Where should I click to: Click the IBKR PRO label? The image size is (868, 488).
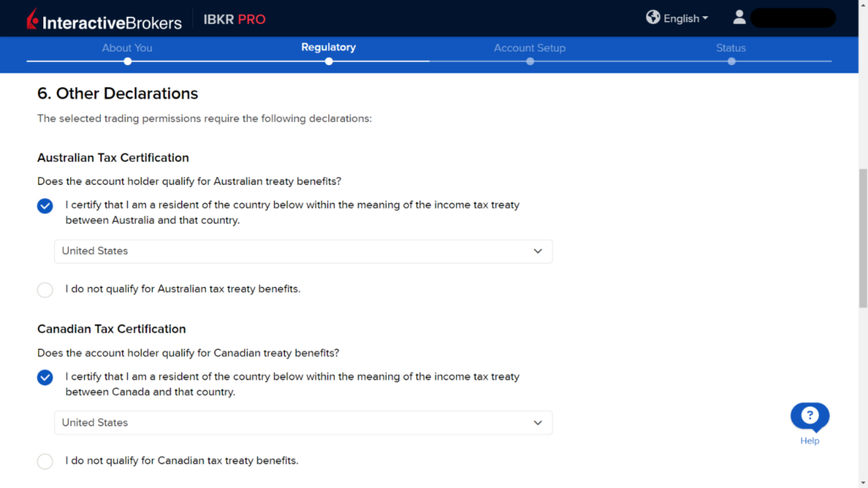pos(235,19)
